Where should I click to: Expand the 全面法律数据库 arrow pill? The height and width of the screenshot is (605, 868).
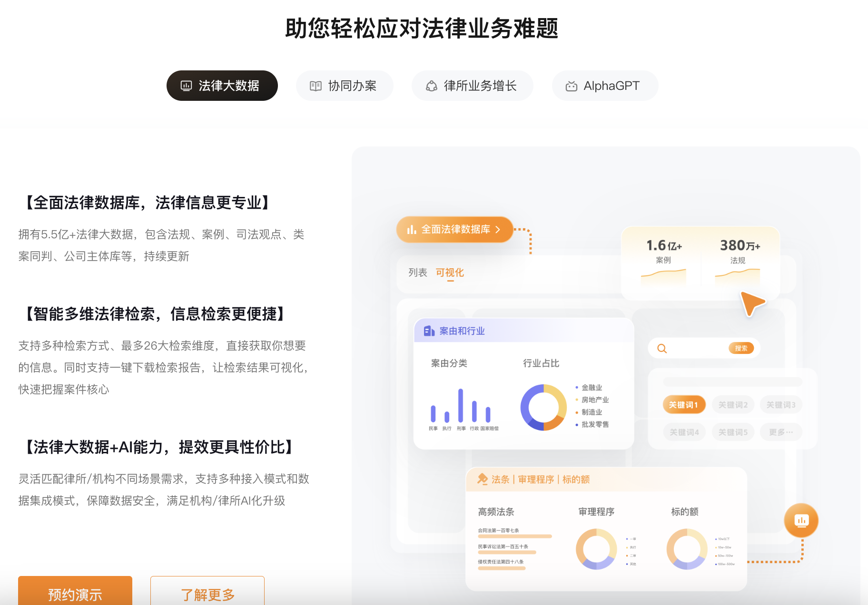[454, 230]
